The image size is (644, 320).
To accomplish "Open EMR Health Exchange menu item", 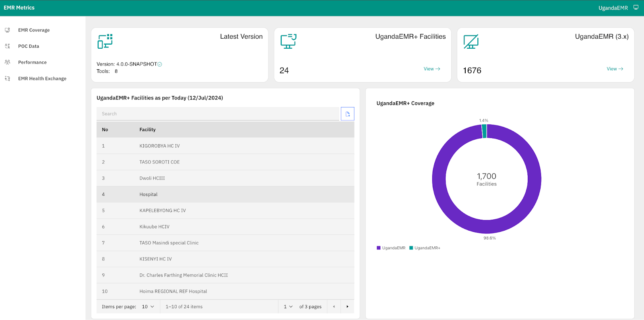I will (x=42, y=78).
